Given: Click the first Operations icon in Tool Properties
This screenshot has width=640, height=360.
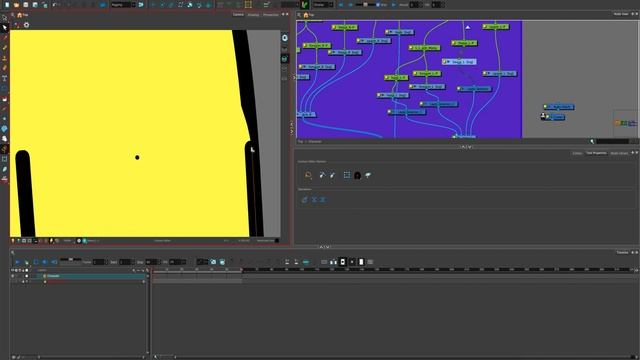Looking at the screenshot, I should click(x=304, y=200).
